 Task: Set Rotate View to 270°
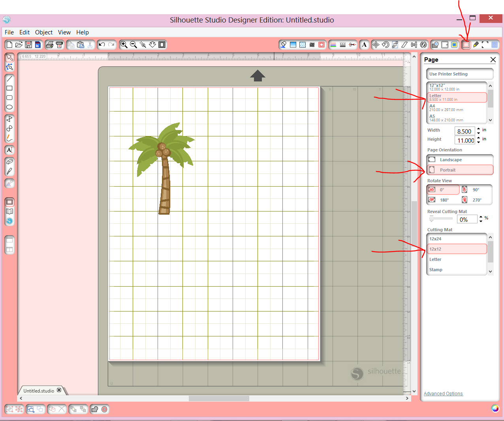pos(476,200)
